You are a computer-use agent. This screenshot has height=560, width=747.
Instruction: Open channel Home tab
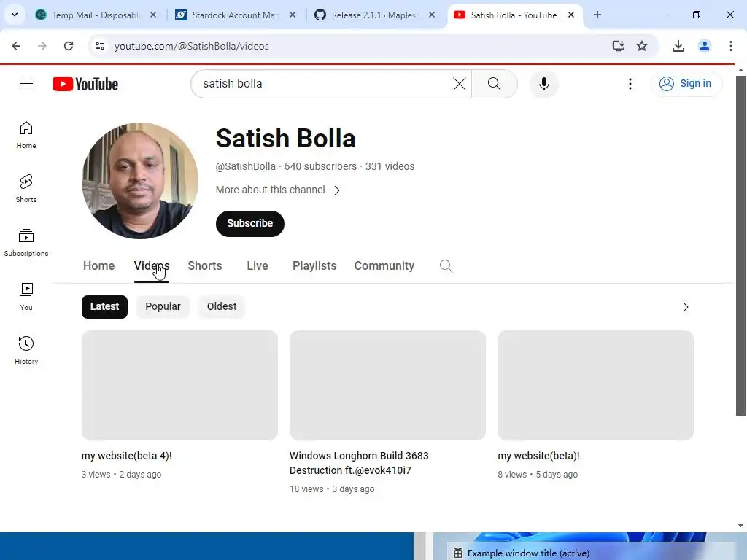[x=98, y=265]
